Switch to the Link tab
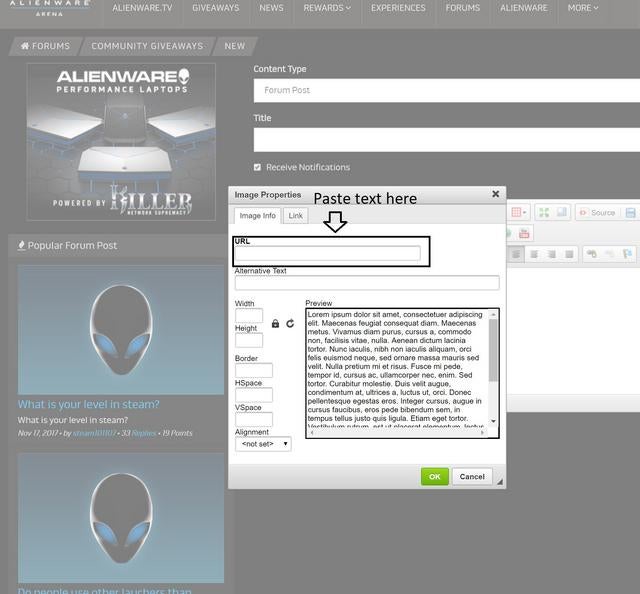Image resolution: width=640 pixels, height=594 pixels. pyautogui.click(x=296, y=216)
